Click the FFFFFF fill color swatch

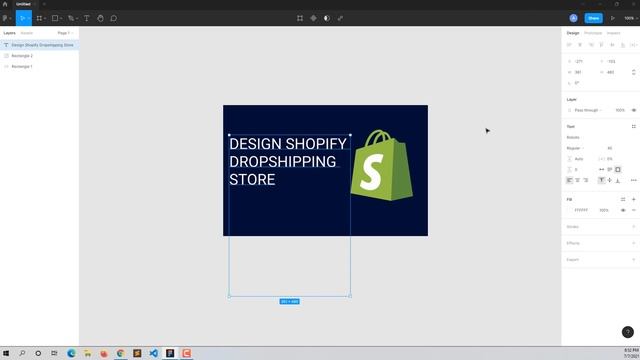pyautogui.click(x=570, y=210)
